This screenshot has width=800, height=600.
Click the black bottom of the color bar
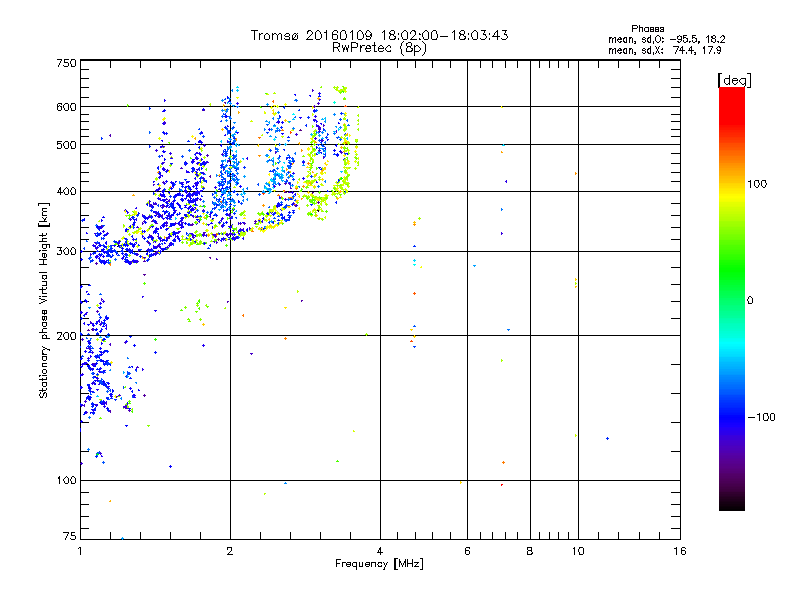(732, 505)
